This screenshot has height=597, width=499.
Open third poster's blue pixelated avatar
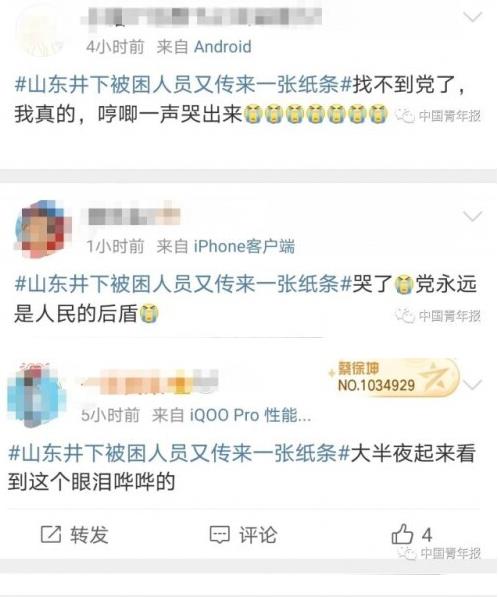click(x=37, y=394)
